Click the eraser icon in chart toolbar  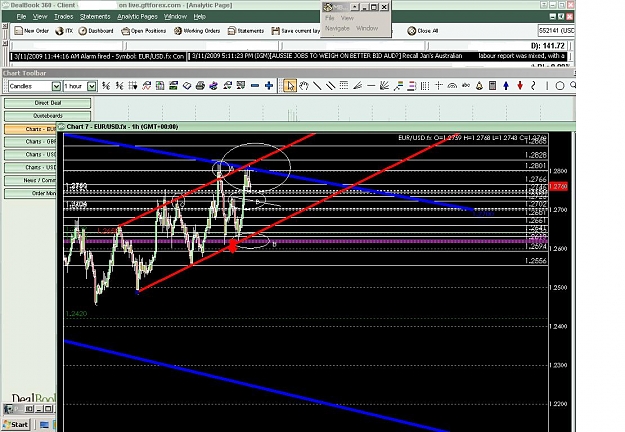coord(187,86)
